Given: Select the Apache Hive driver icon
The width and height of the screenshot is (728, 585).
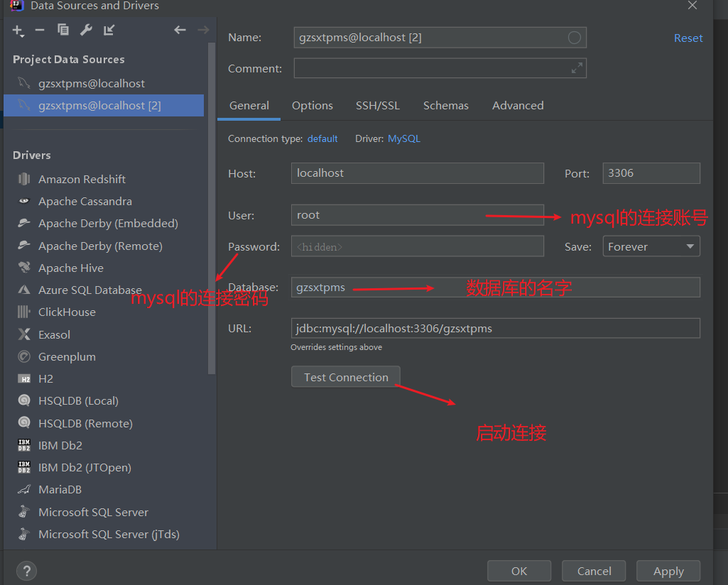Looking at the screenshot, I should click(x=24, y=268).
